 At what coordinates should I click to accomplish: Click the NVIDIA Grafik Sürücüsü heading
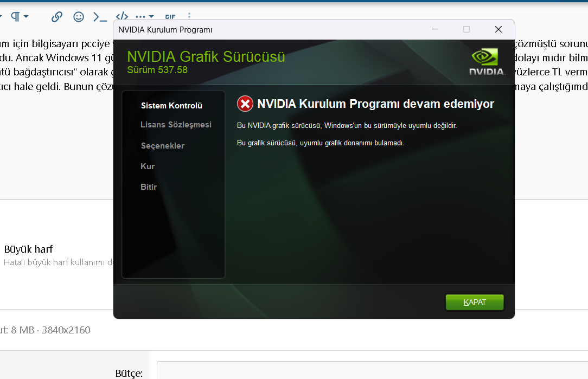click(206, 56)
